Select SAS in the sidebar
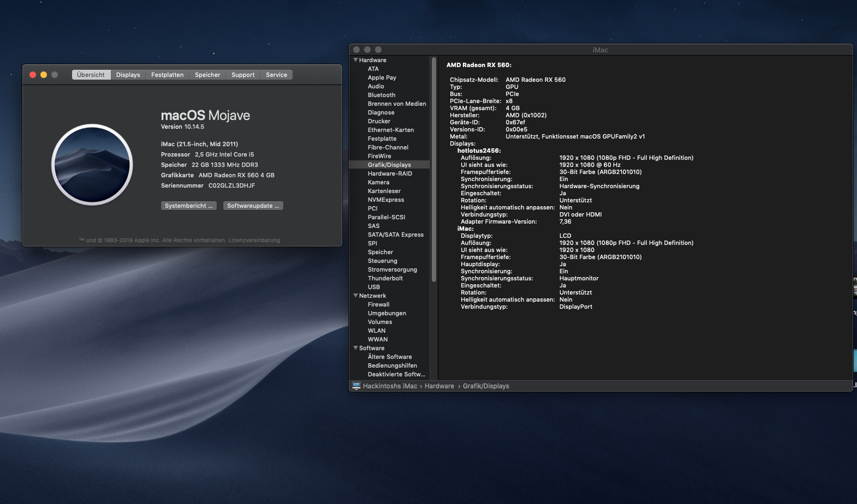 point(374,226)
